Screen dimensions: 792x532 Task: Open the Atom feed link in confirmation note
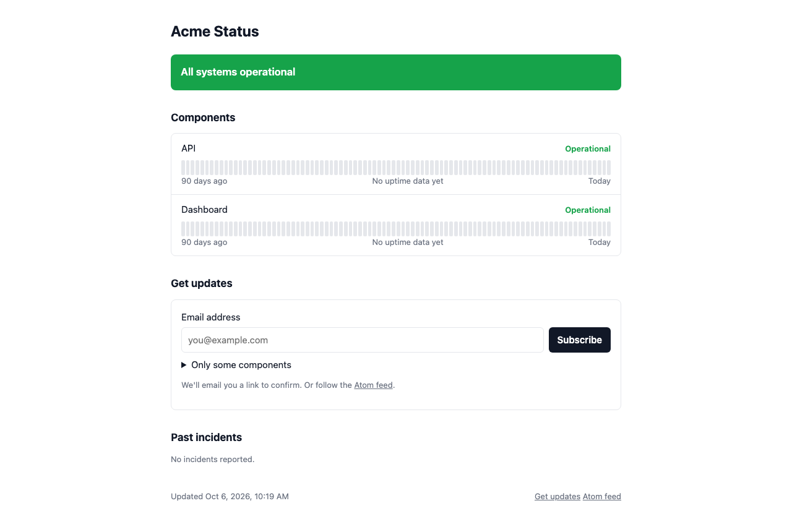tap(373, 385)
